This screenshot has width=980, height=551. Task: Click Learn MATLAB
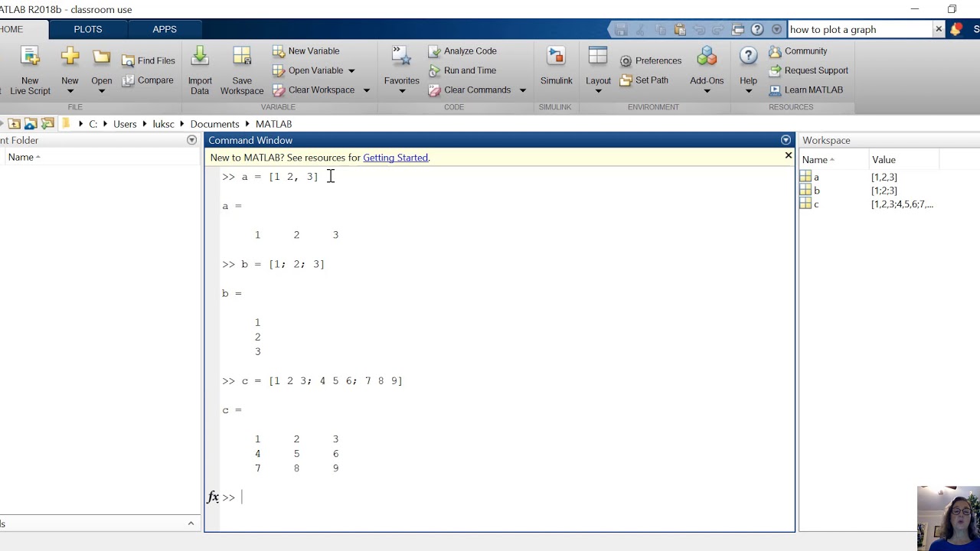(x=805, y=90)
